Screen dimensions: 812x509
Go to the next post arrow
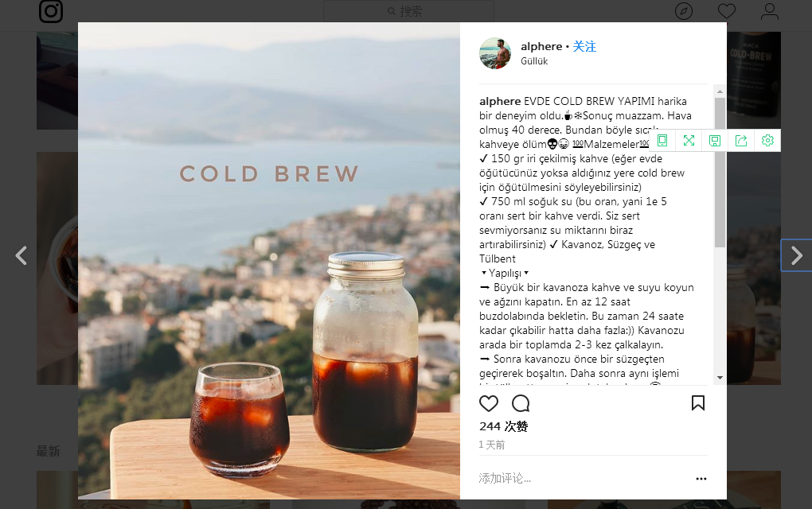pyautogui.click(x=796, y=255)
